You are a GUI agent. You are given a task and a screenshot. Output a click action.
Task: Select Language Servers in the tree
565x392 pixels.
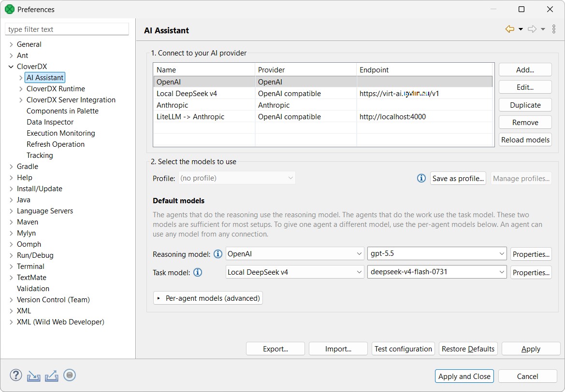pyautogui.click(x=45, y=211)
